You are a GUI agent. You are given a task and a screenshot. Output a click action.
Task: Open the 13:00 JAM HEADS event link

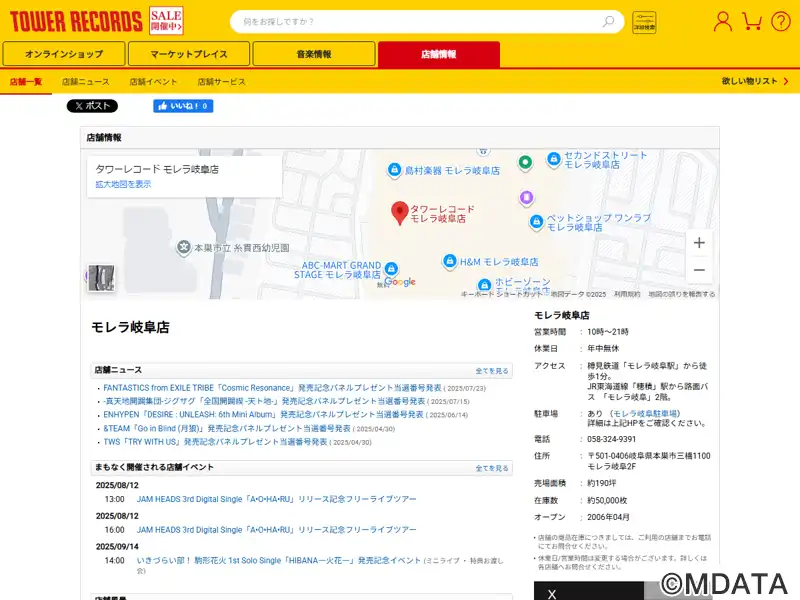tap(276, 499)
